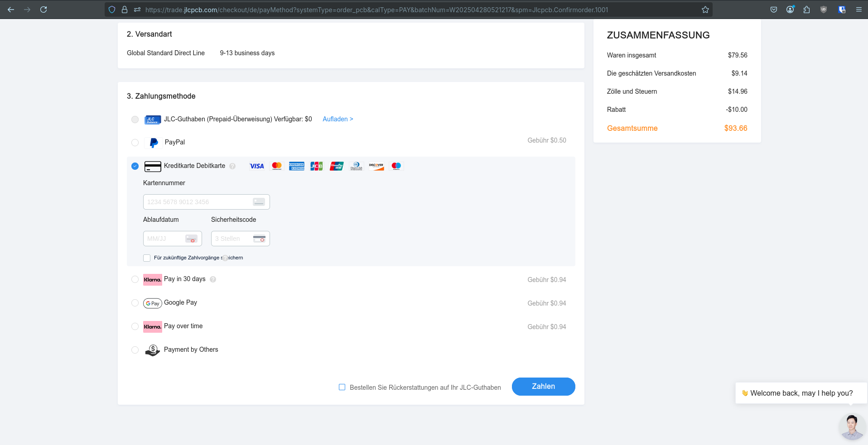Click the 'Zölle und Steuern' label
This screenshot has height=445, width=868.
[x=632, y=91]
